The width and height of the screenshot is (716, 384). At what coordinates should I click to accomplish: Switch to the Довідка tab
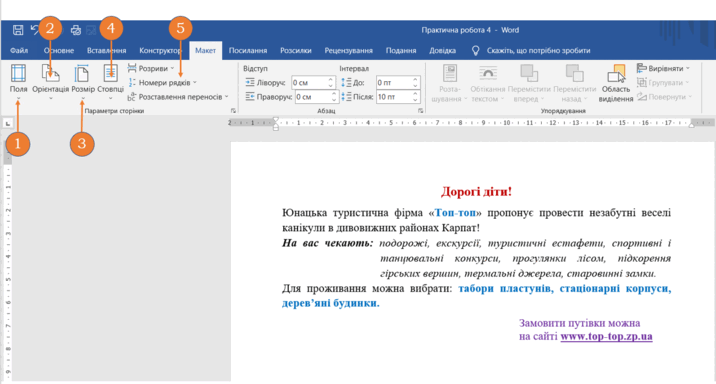pos(442,51)
